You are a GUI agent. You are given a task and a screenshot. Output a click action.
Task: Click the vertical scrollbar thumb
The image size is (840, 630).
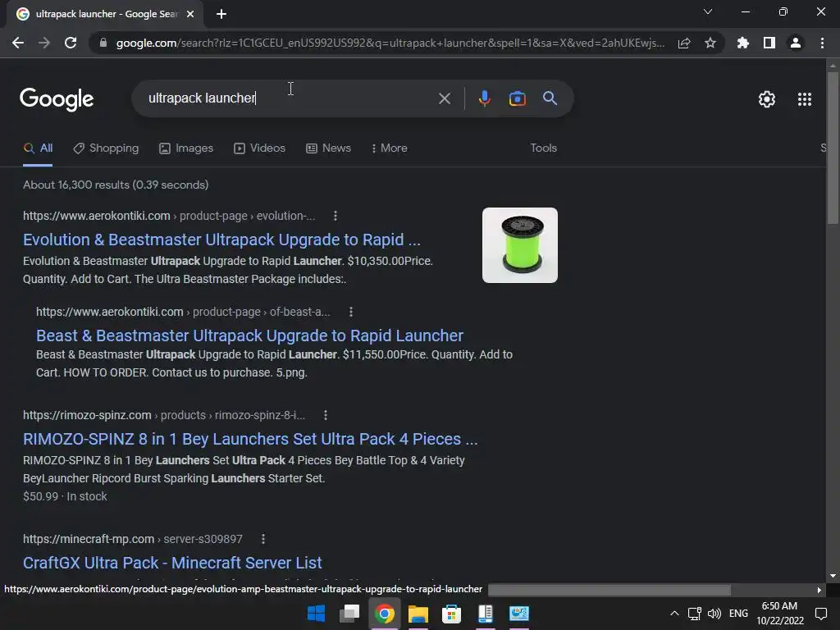pyautogui.click(x=833, y=148)
